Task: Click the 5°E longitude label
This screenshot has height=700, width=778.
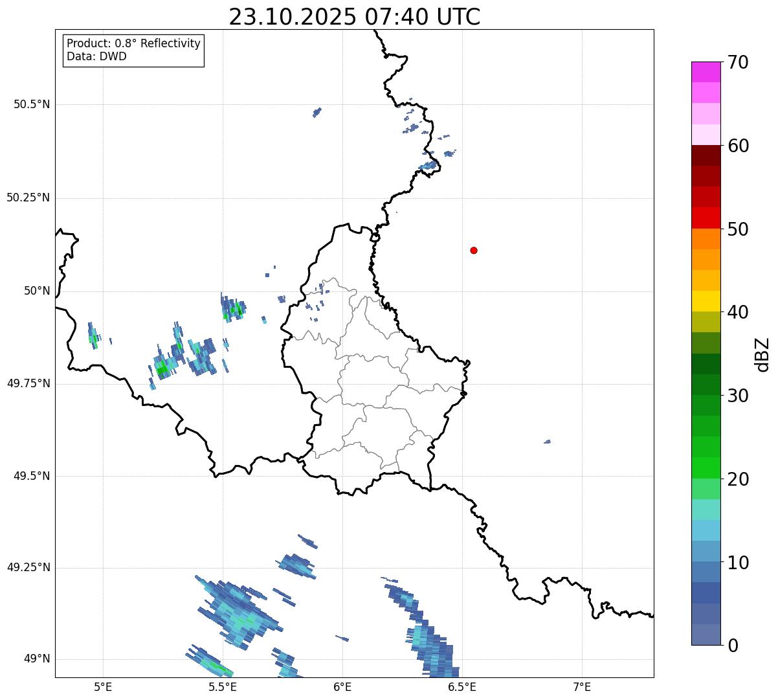Action: pos(103,686)
